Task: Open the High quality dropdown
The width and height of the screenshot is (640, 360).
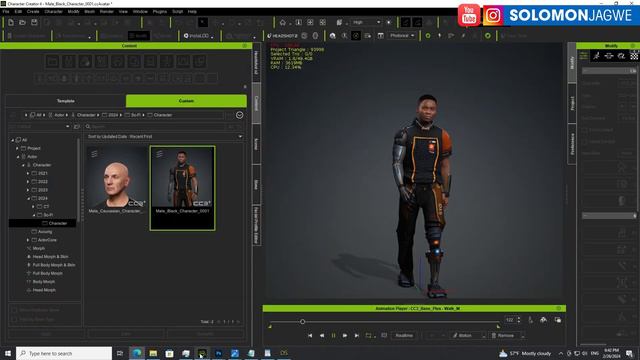Action: 366,22
